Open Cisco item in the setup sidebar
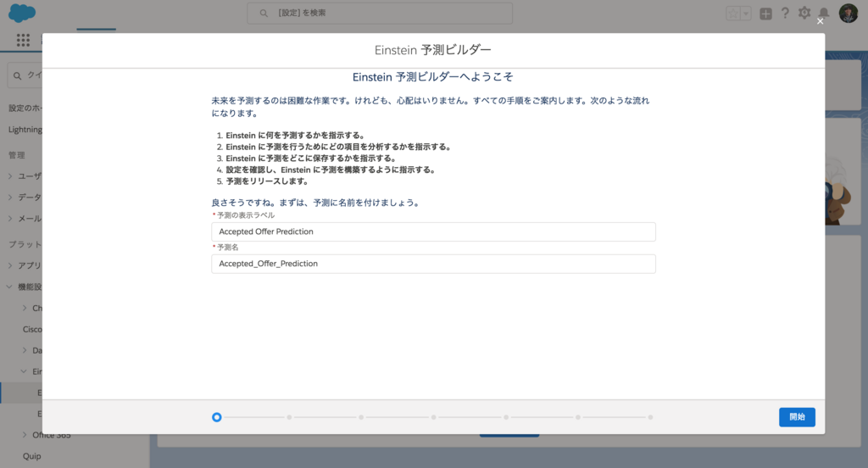The height and width of the screenshot is (468, 868). 32,329
